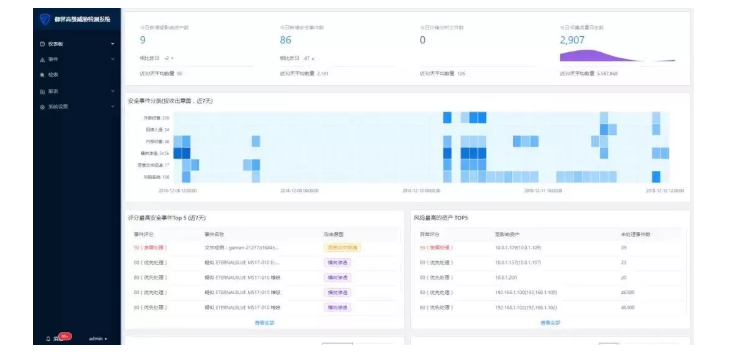Click the red 99+ notification badge
This screenshot has height=364, width=729.
tap(65, 336)
